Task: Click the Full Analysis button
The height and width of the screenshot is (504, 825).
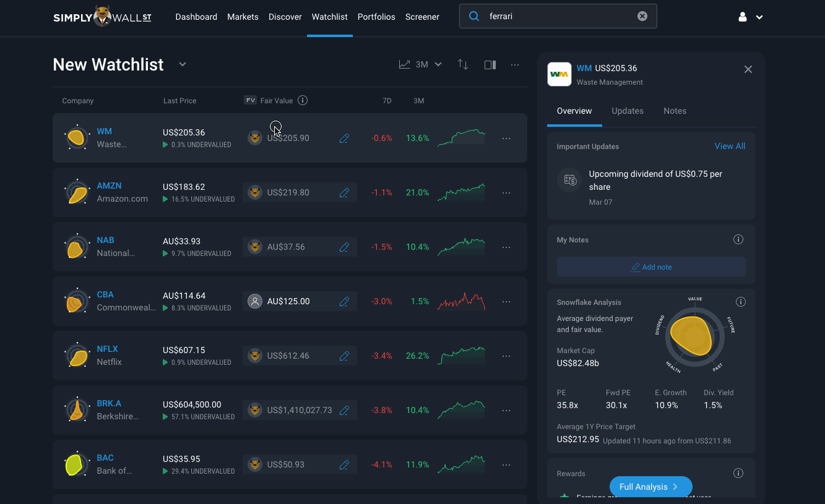Action: [650, 487]
